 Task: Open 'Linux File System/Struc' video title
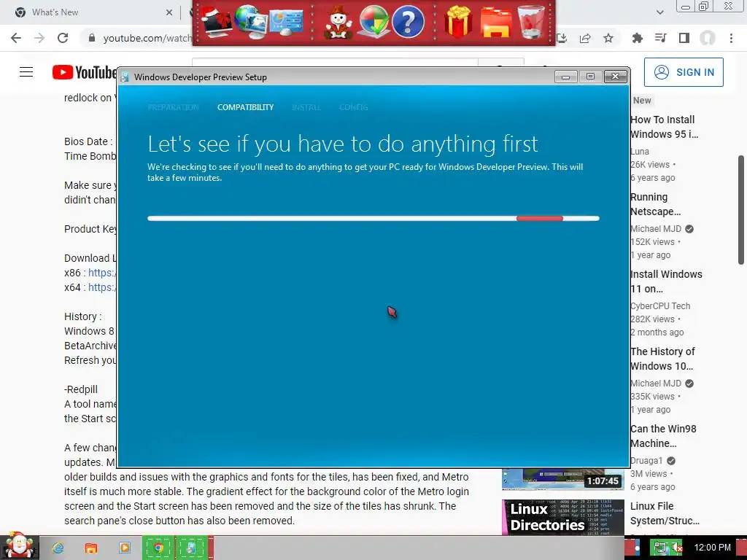(x=665, y=513)
